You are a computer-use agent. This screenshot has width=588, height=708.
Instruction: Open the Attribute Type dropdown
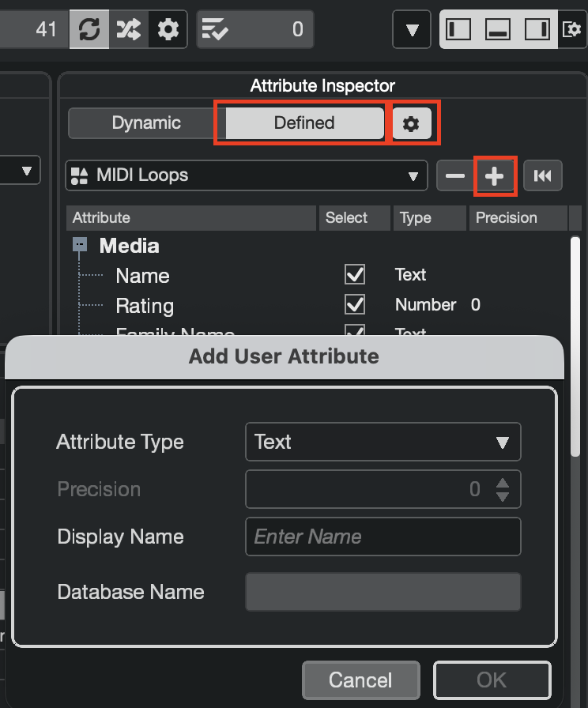(x=383, y=442)
